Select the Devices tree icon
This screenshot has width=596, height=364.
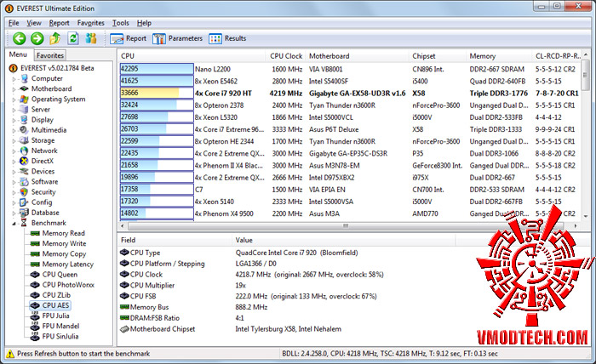25,171
